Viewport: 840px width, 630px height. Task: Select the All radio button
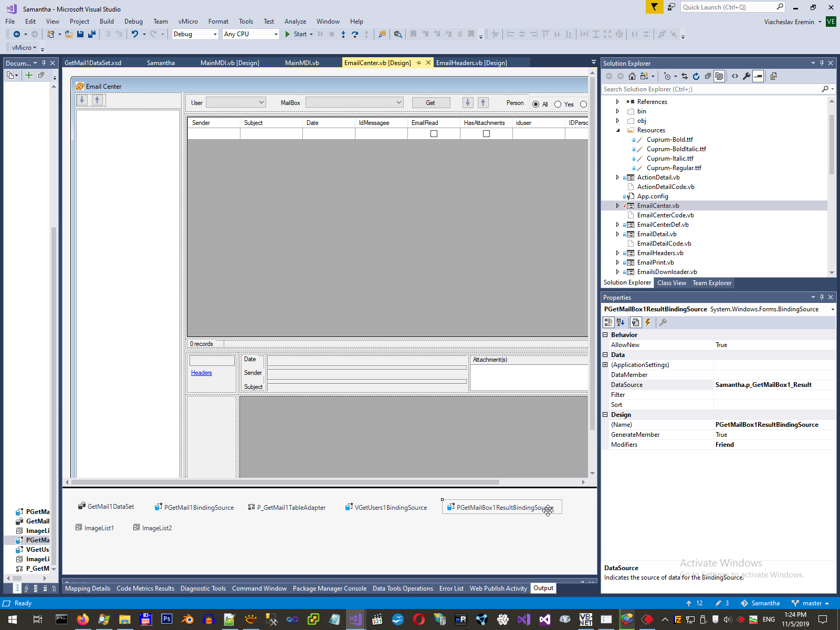pos(535,104)
